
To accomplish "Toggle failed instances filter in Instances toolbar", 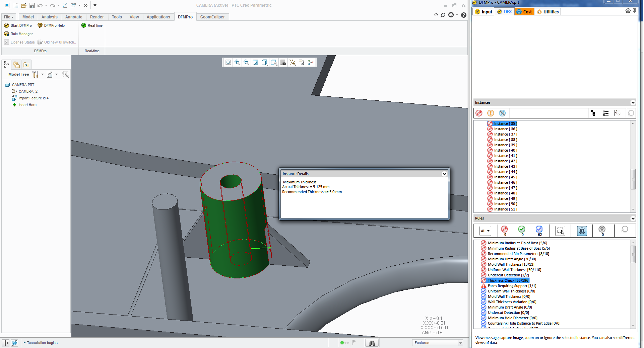I will point(479,113).
